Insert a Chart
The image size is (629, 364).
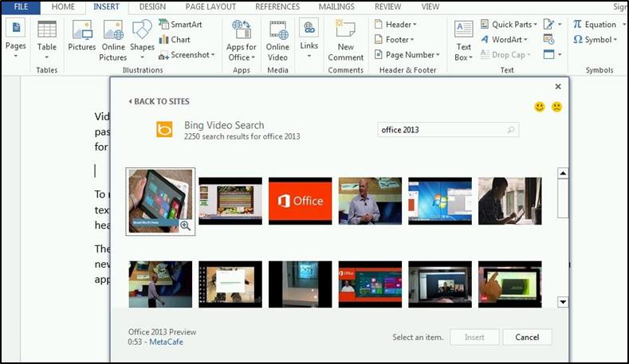(175, 39)
